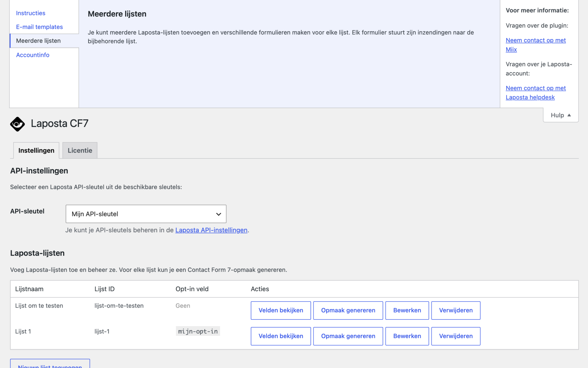The width and height of the screenshot is (588, 368).
Task: Click the Lijst om te testen name cell
Action: [39, 306]
